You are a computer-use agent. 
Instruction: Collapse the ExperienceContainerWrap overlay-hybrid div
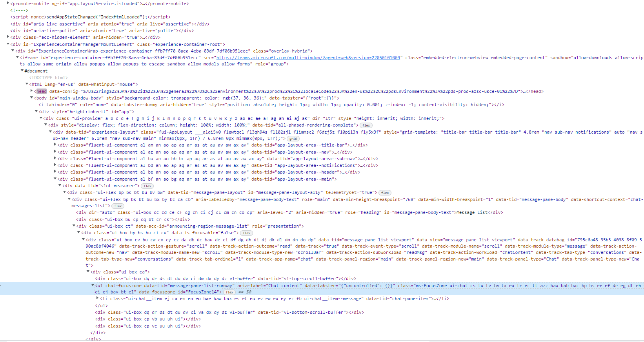[x=13, y=51]
